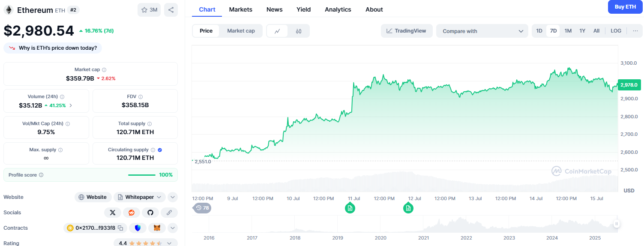
Task: Click the Profile score progress bar
Action: point(142,175)
